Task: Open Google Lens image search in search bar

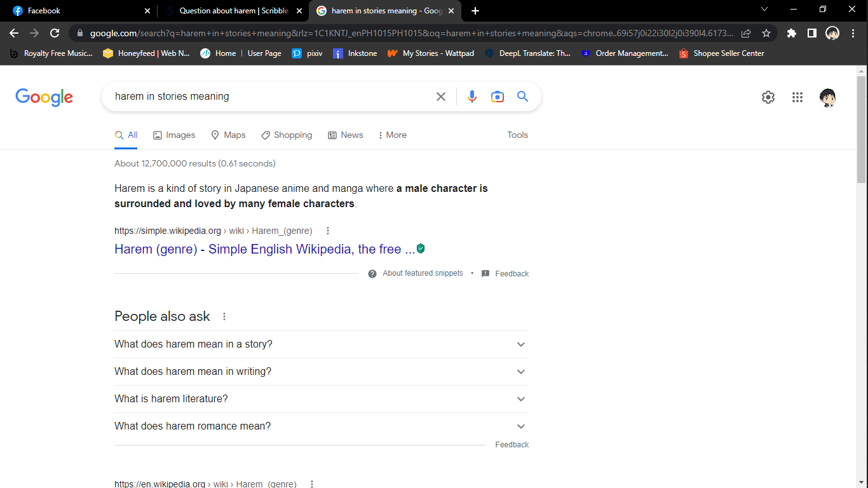Action: click(498, 97)
